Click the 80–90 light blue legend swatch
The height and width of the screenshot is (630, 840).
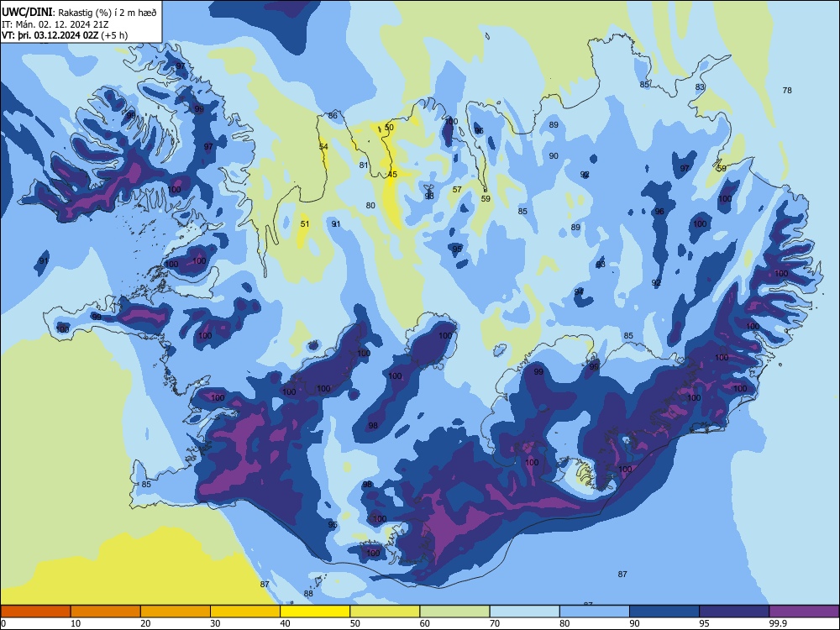pos(595,612)
